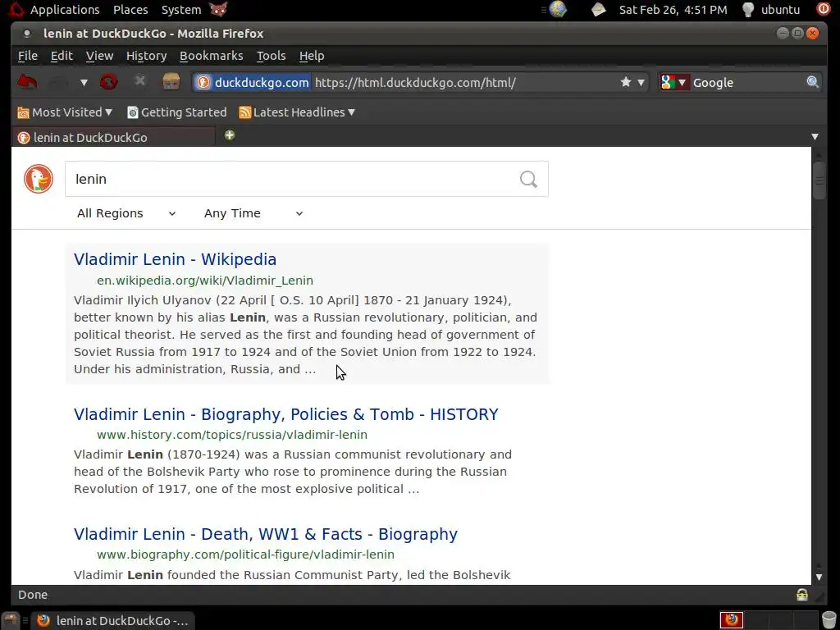Viewport: 840px width, 630px height.
Task: Open the View menu
Action: pos(99,56)
